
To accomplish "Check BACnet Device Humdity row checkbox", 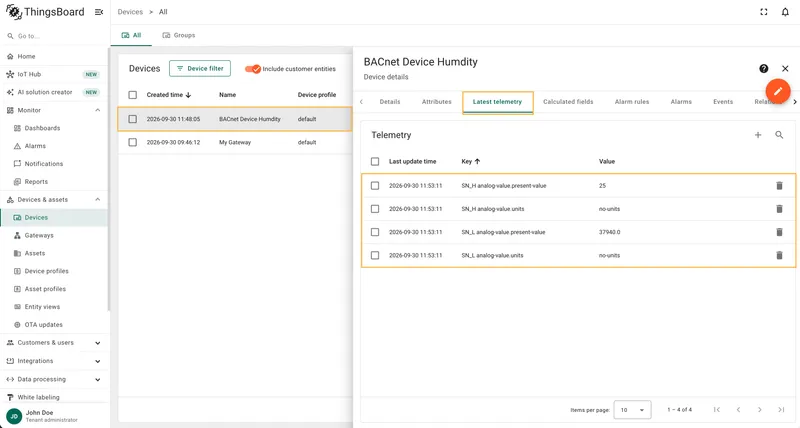I will tap(133, 119).
